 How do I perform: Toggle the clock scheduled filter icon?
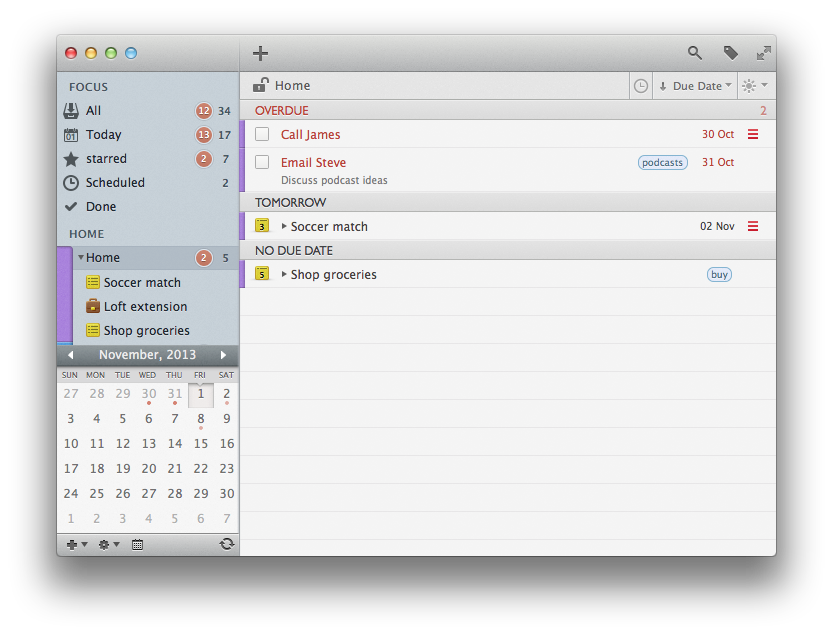[641, 86]
